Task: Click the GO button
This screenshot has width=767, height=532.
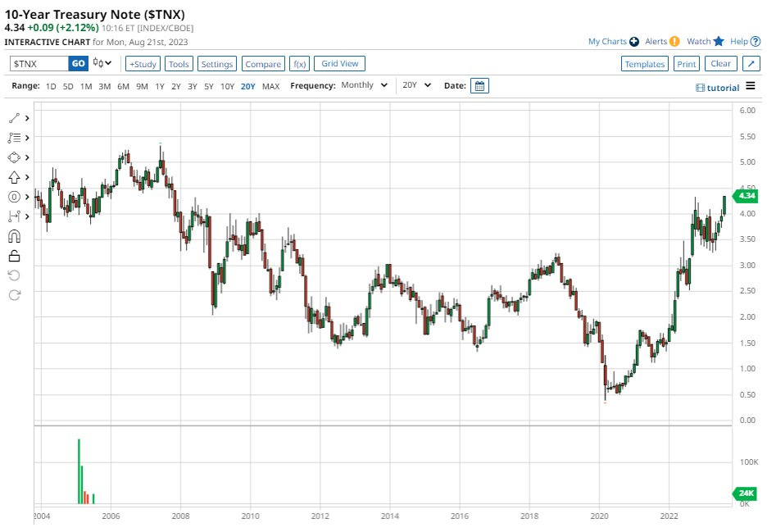Action: [x=78, y=63]
